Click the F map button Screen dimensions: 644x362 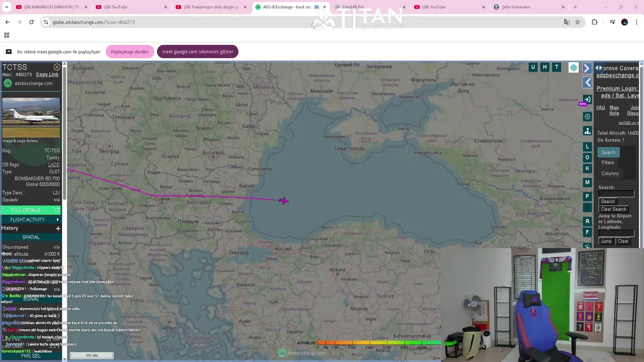point(587,232)
